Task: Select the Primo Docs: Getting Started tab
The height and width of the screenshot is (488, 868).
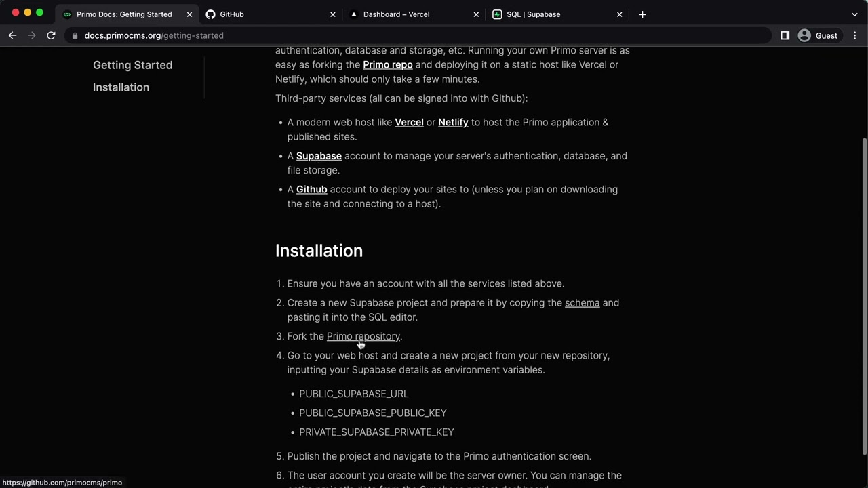Action: pos(127,14)
